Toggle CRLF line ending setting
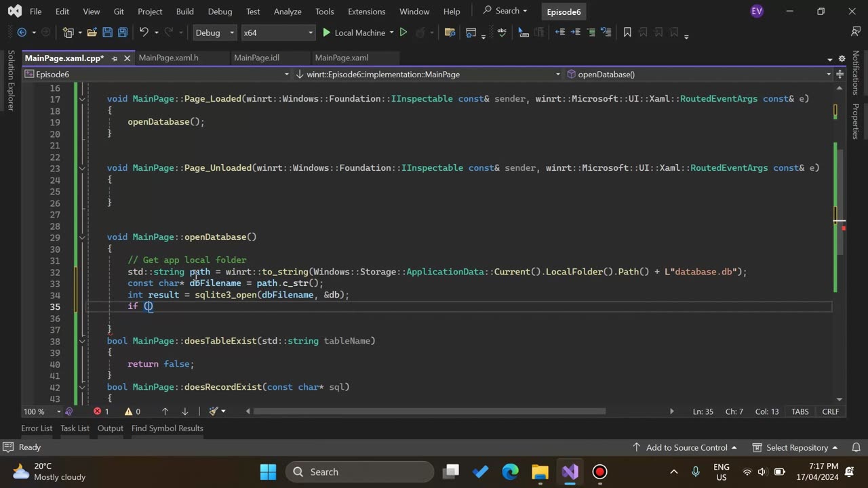 pos(831,411)
